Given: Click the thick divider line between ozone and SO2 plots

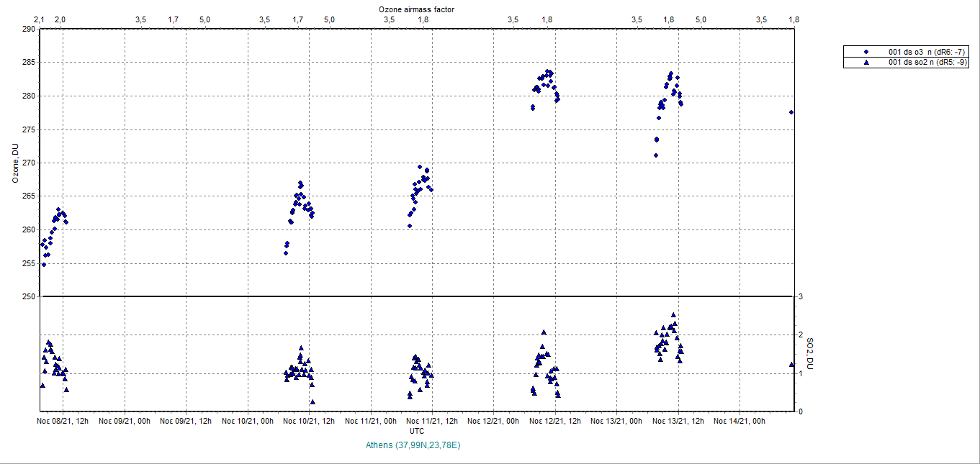Looking at the screenshot, I should pos(416,296).
